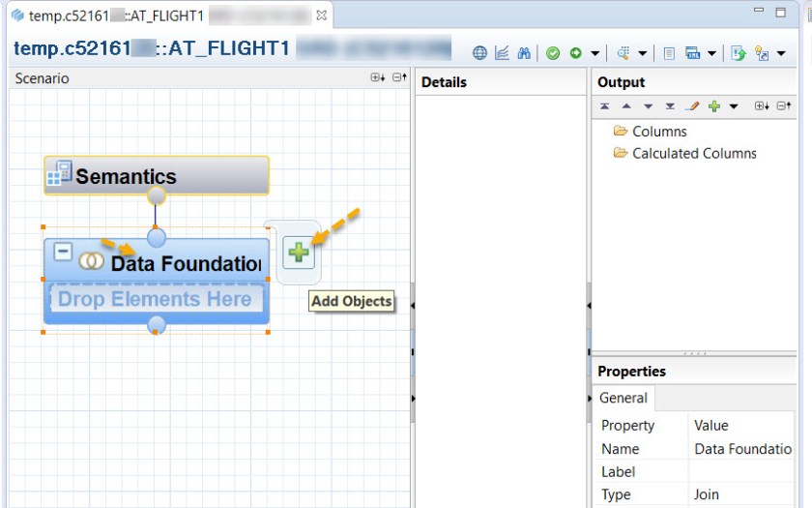Open the dropdown beside the XML icon
Image resolution: width=812 pixels, height=508 pixels.
click(712, 53)
